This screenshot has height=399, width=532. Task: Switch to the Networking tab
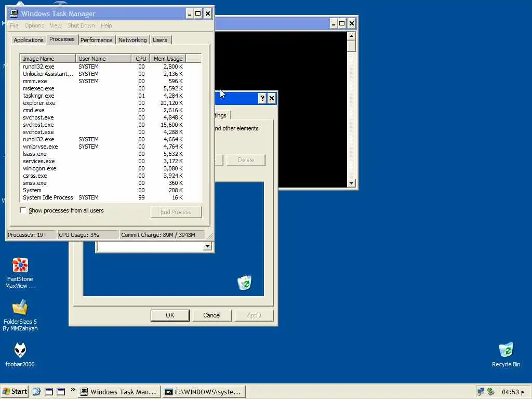(132, 40)
